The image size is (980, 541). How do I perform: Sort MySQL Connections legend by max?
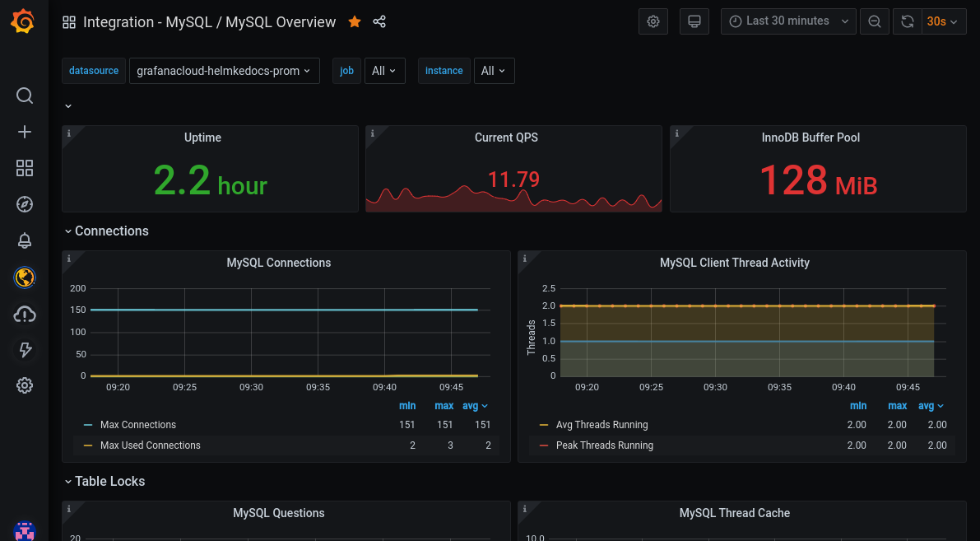point(444,406)
